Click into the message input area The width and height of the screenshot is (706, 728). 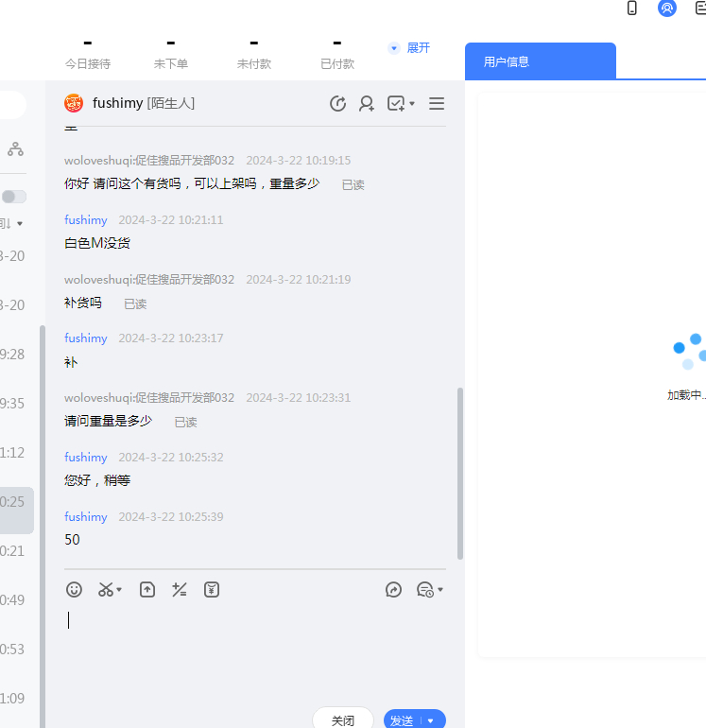(255, 652)
